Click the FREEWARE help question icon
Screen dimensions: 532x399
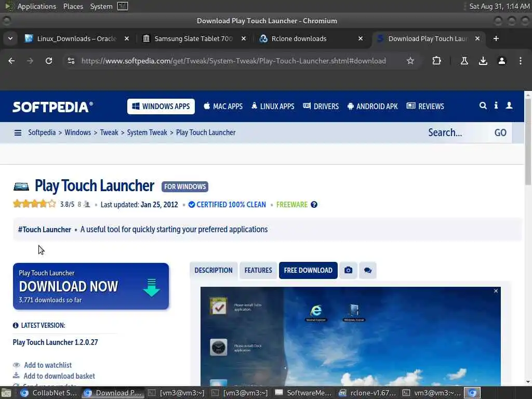[314, 205]
